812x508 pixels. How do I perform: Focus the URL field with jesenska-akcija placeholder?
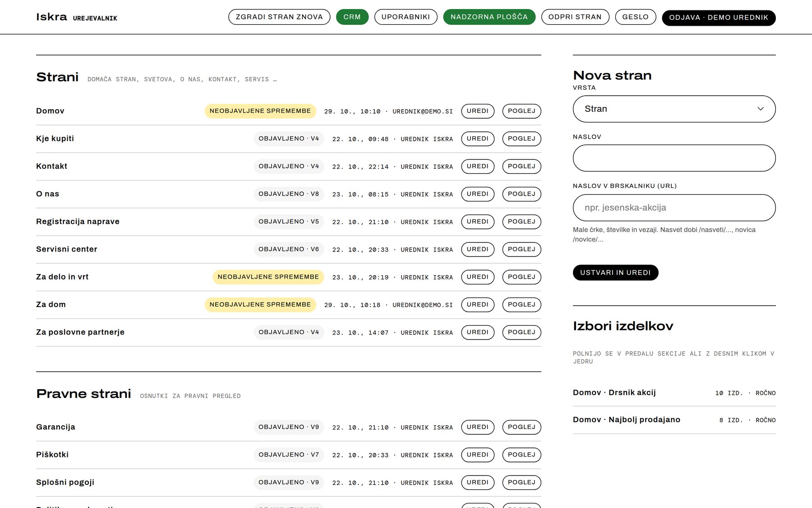point(674,208)
